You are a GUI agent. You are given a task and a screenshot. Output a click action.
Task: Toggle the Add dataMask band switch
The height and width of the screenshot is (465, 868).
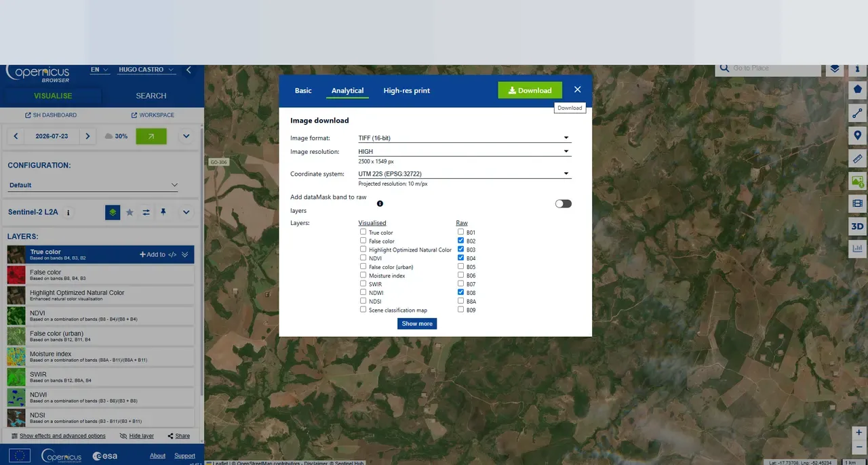pyautogui.click(x=563, y=203)
